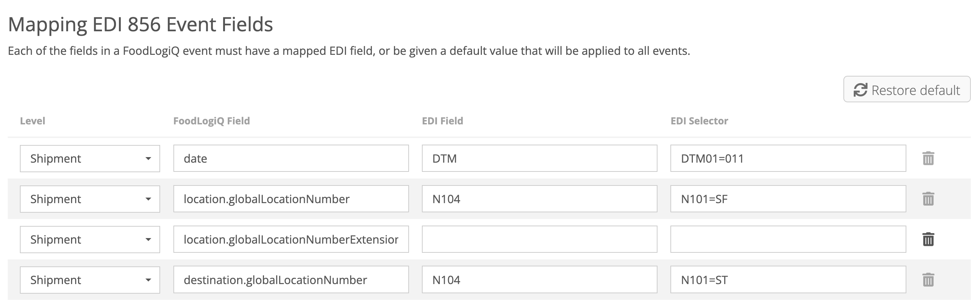The image size is (980, 301).
Task: Edit the N101=SF selector value
Action: coord(788,199)
